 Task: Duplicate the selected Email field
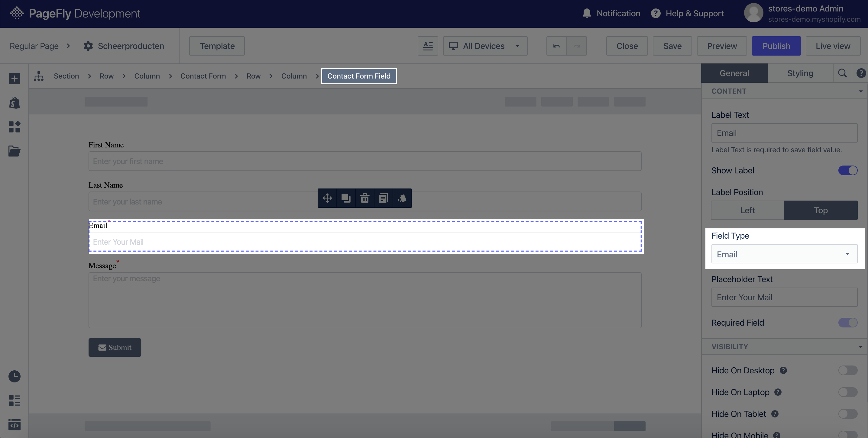click(x=346, y=198)
